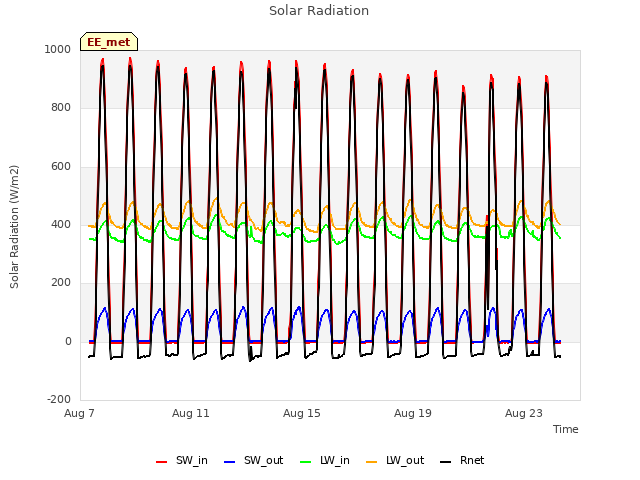Click the Time axis label
Screen dimensions: 640x480
[566, 429]
